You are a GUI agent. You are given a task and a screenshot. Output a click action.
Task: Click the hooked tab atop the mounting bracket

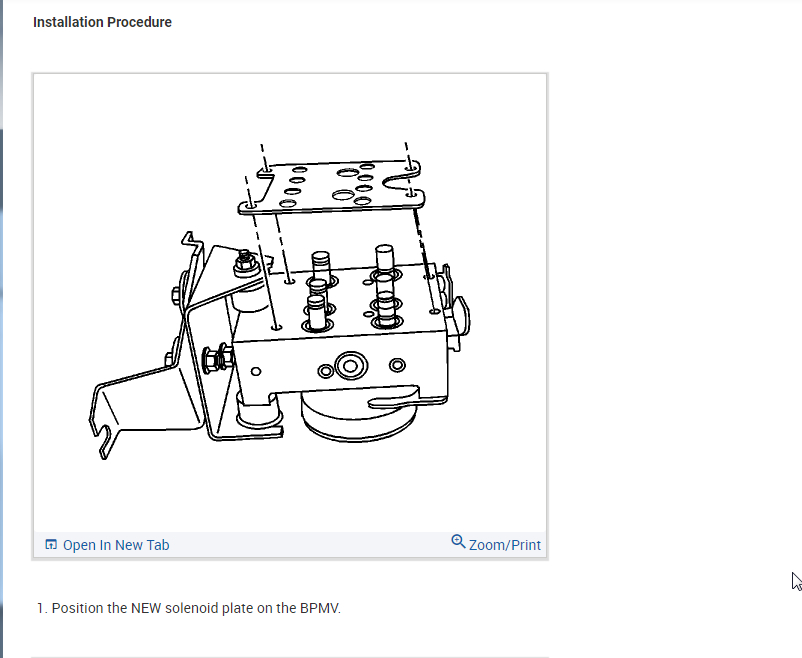tap(190, 239)
